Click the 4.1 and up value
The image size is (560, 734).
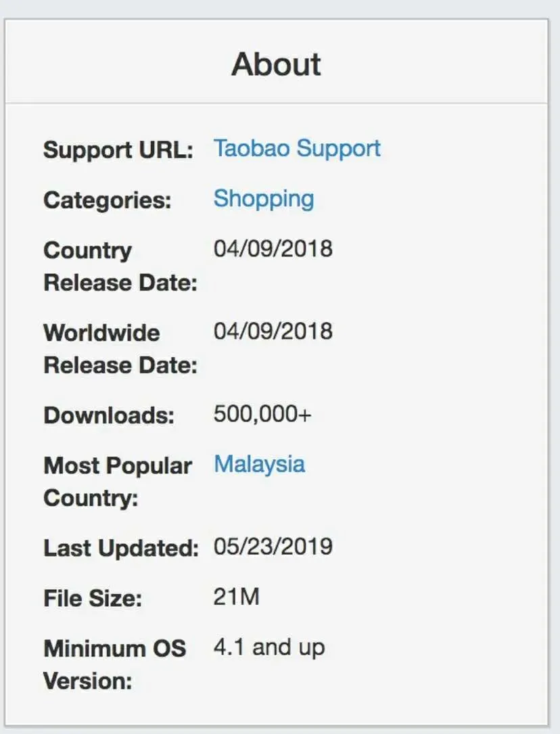(x=269, y=648)
